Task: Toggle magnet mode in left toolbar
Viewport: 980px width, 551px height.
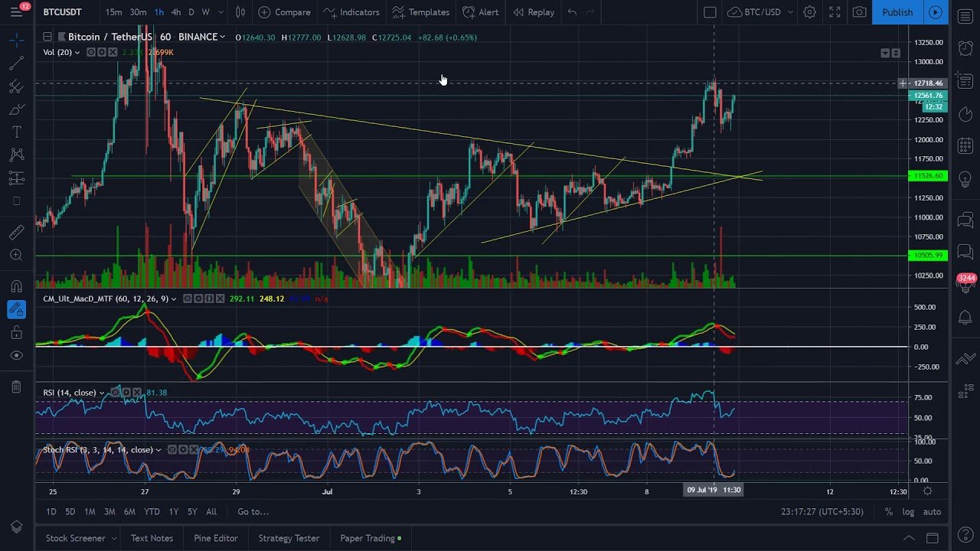Action: 16,286
